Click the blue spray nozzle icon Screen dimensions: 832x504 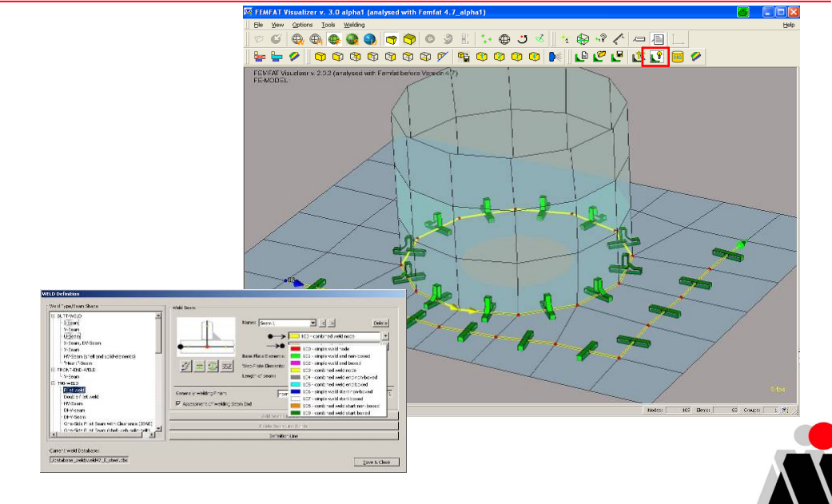point(555,57)
